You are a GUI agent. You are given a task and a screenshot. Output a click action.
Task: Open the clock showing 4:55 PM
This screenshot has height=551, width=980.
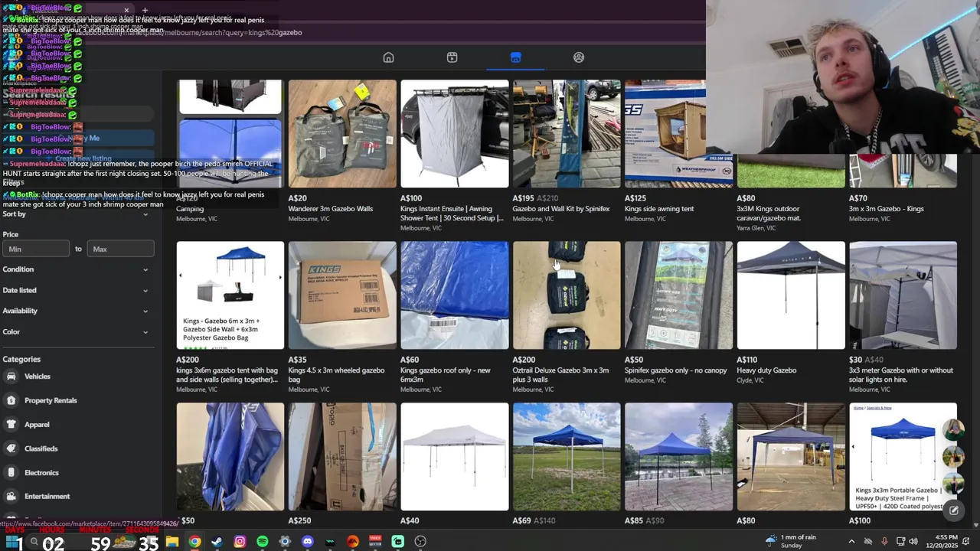[x=941, y=541]
